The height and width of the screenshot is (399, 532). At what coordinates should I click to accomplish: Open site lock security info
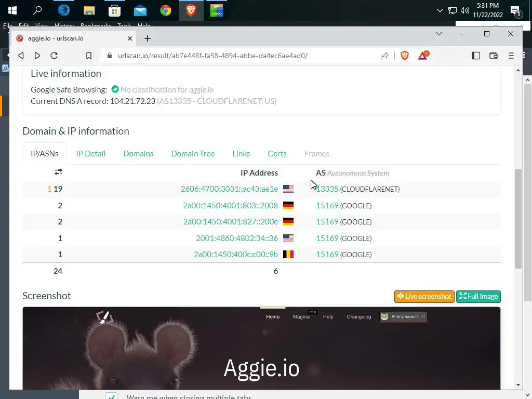pyautogui.click(x=109, y=56)
